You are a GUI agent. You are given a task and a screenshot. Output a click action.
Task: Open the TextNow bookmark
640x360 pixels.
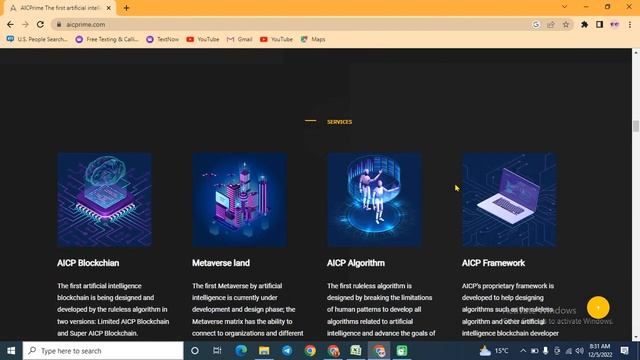[x=163, y=39]
